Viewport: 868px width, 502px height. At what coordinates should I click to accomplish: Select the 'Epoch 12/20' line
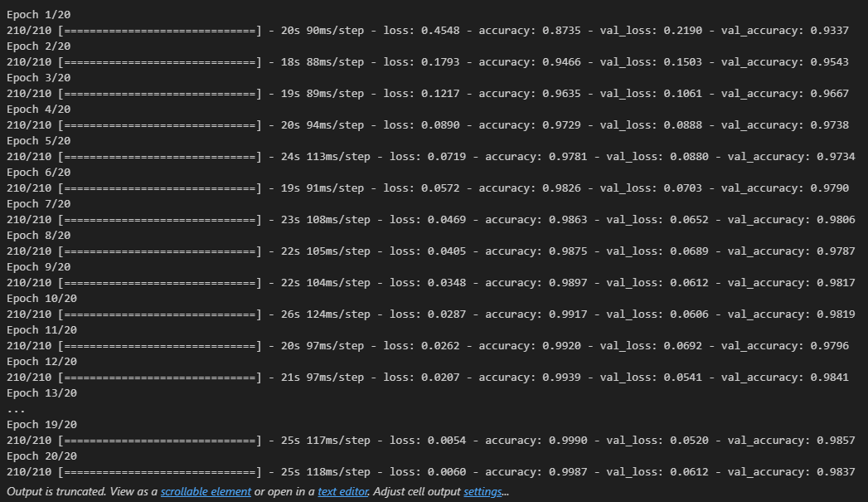tap(42, 362)
